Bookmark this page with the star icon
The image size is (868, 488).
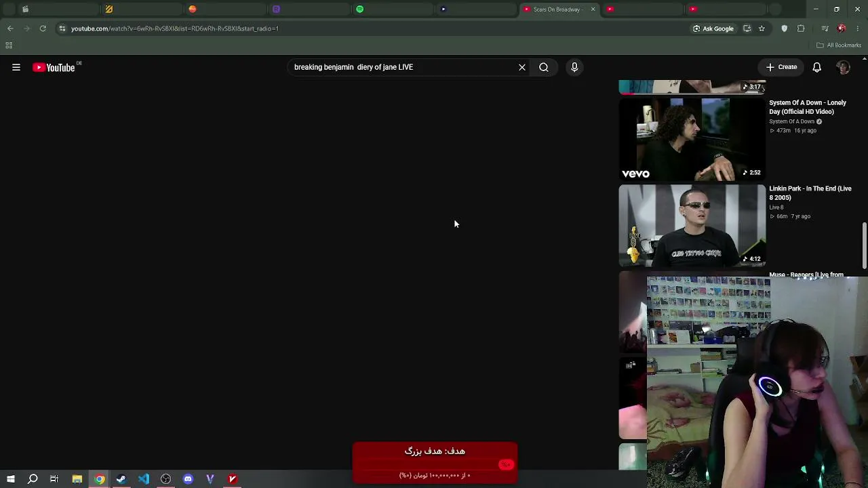[x=762, y=28]
